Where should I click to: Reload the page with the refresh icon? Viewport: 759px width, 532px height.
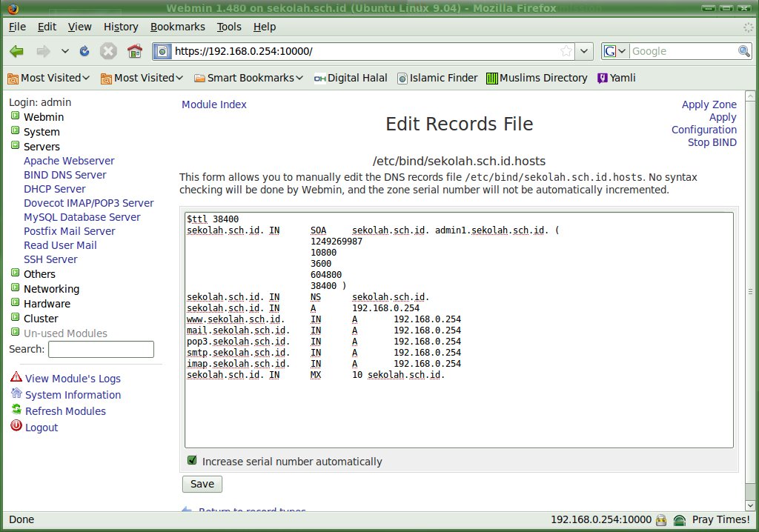(84, 51)
